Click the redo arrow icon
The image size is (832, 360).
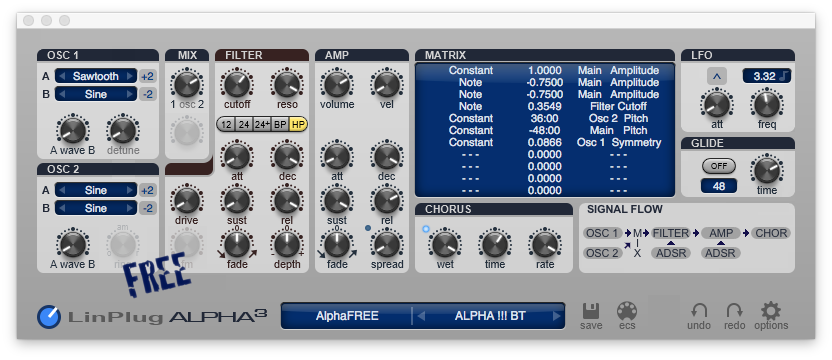[735, 311]
